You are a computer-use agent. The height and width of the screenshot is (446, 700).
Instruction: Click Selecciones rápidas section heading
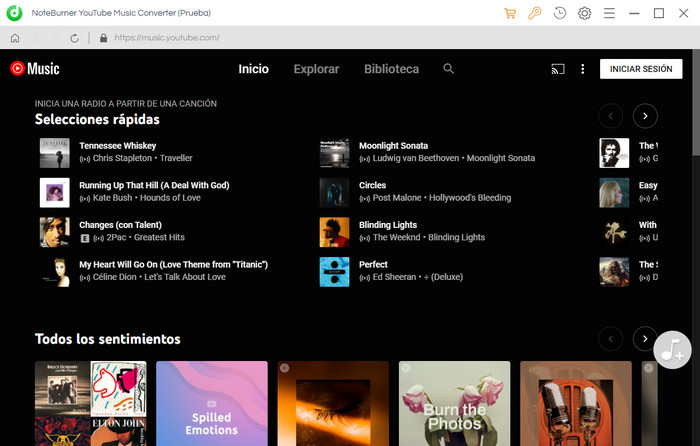pos(97,120)
